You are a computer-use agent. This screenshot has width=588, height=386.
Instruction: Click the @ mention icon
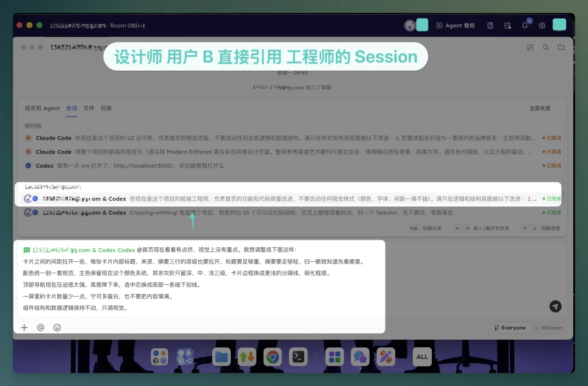coord(40,328)
